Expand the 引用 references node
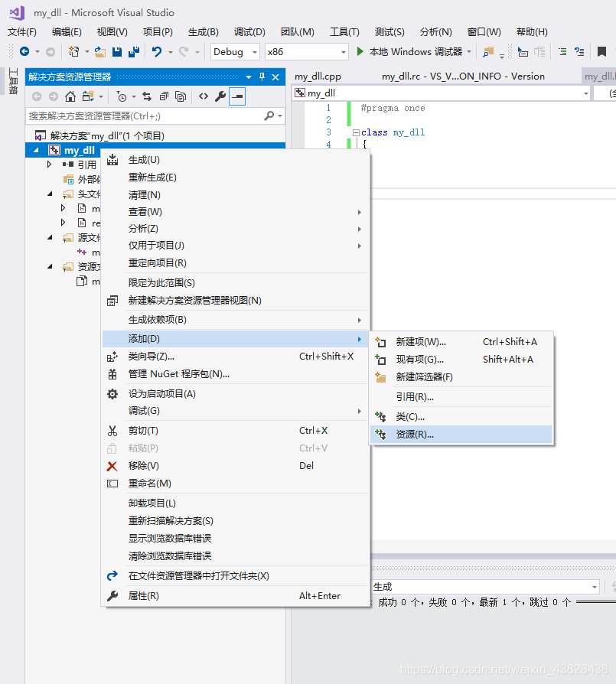The width and height of the screenshot is (616, 684). pyautogui.click(x=49, y=164)
